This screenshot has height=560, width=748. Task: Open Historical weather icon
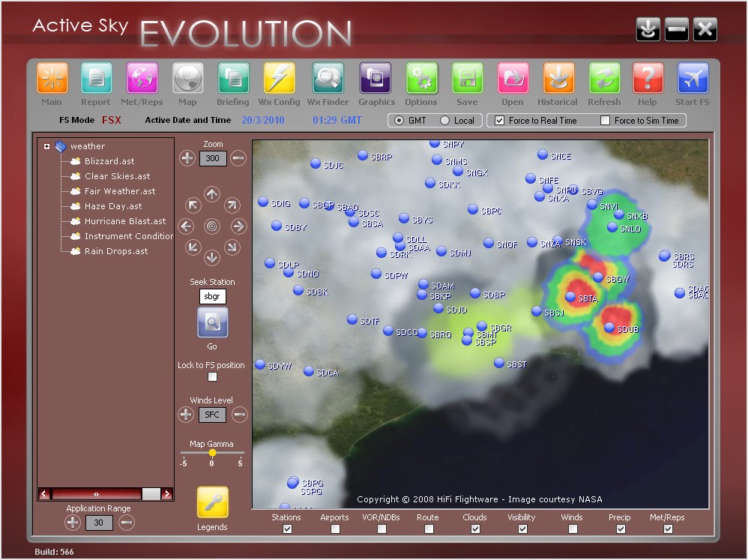pyautogui.click(x=558, y=78)
